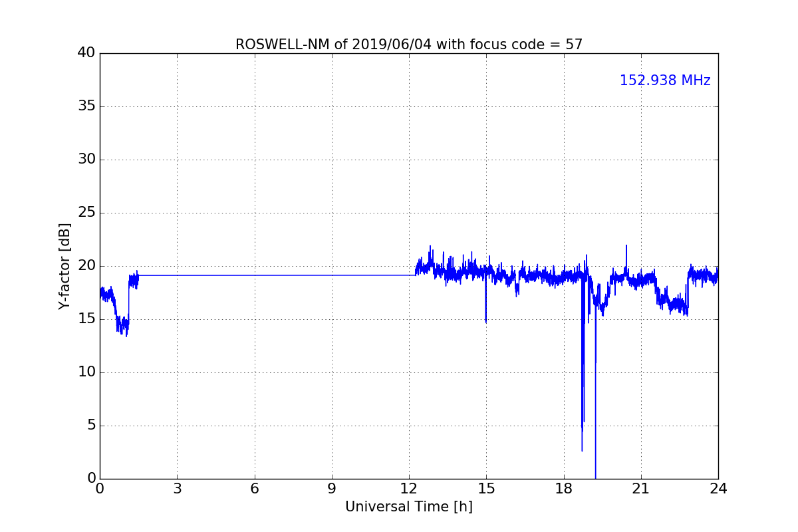Click the plot title 'ROSWELL-NM of 2019/06/04 with focus code = 57'

pos(409,45)
